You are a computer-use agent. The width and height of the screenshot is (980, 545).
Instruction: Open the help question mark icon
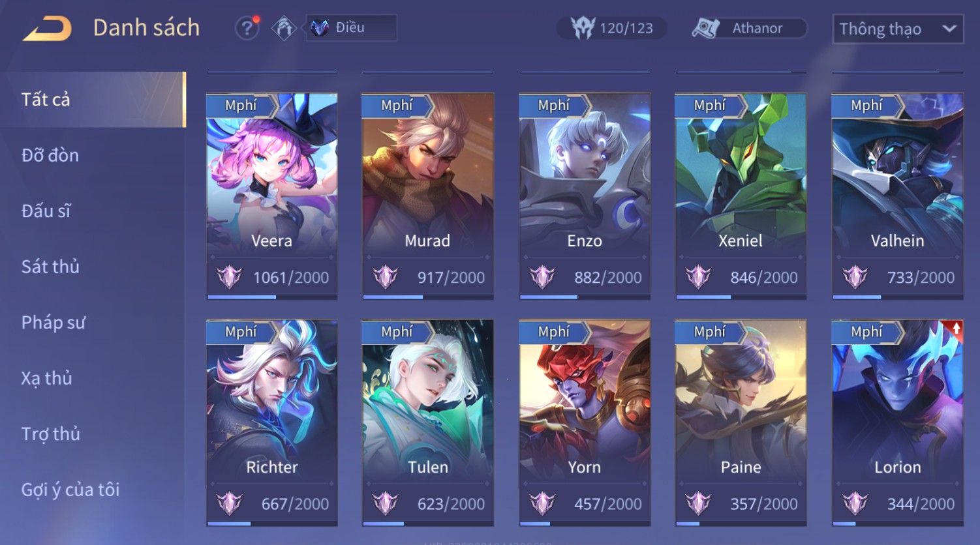[247, 28]
